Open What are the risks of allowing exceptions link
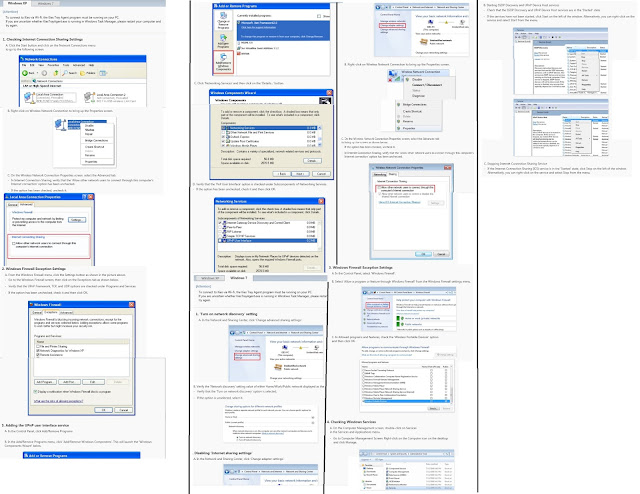 pos(58,401)
